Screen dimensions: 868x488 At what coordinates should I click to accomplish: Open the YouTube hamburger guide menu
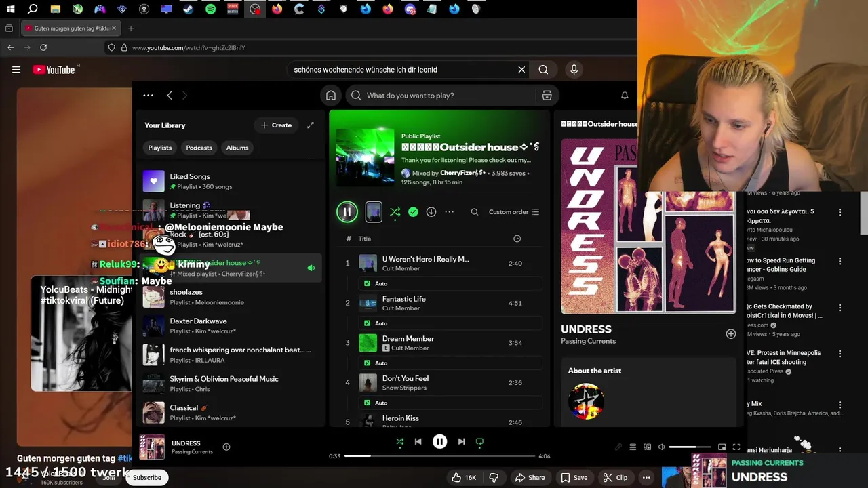16,69
